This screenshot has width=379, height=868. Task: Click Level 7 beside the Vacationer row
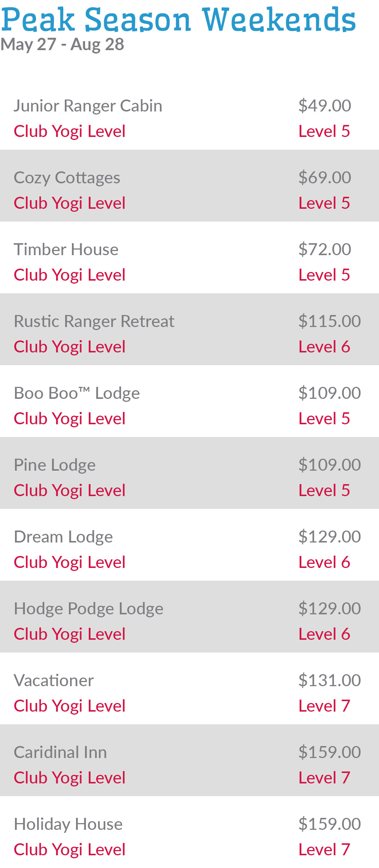324,706
